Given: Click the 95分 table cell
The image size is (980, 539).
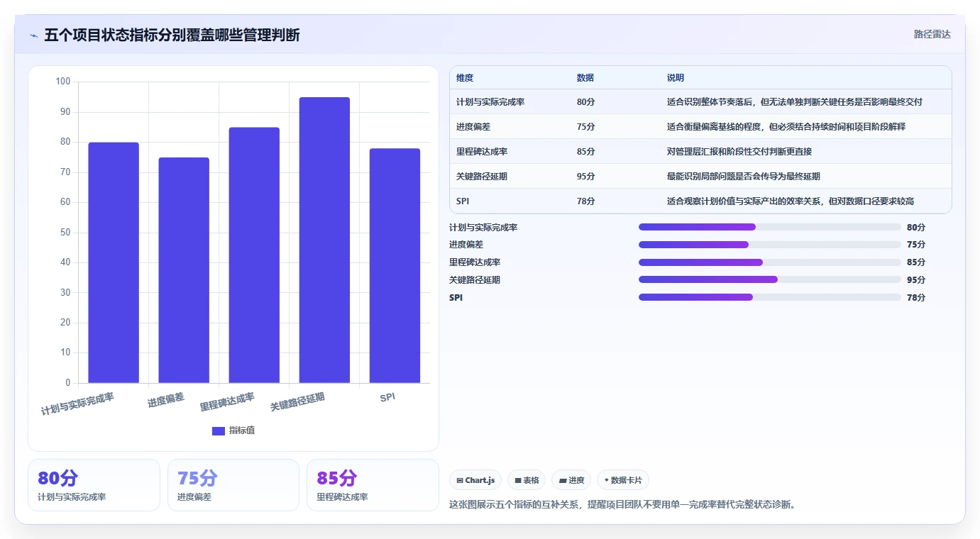Looking at the screenshot, I should (x=586, y=177).
